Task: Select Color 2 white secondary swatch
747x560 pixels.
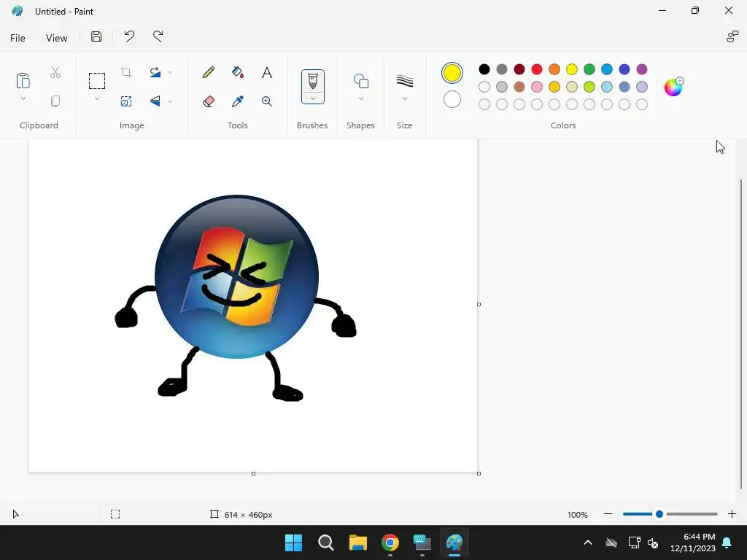Action: pos(452,99)
